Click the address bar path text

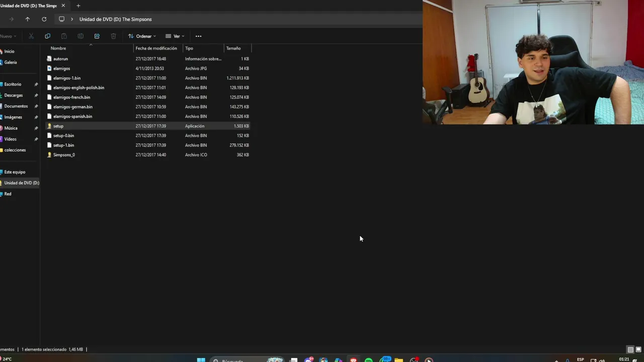115,19
